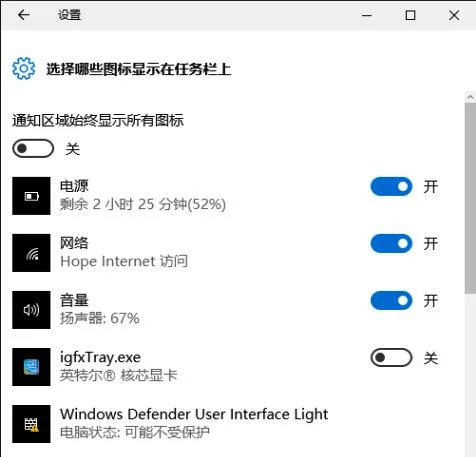
Task: Click the 设置 window title
Action: tap(69, 15)
